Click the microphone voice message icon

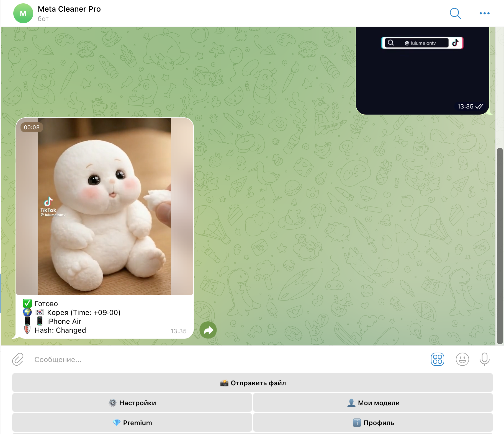(x=484, y=359)
